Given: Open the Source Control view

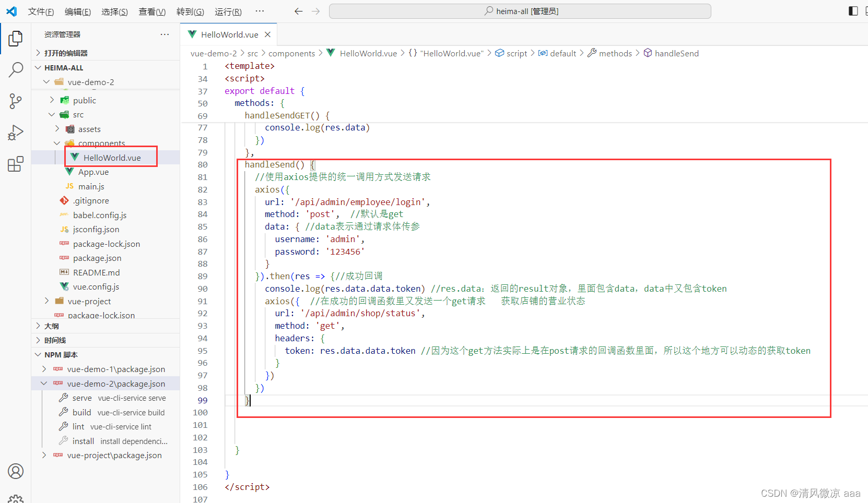Looking at the screenshot, I should coord(16,101).
